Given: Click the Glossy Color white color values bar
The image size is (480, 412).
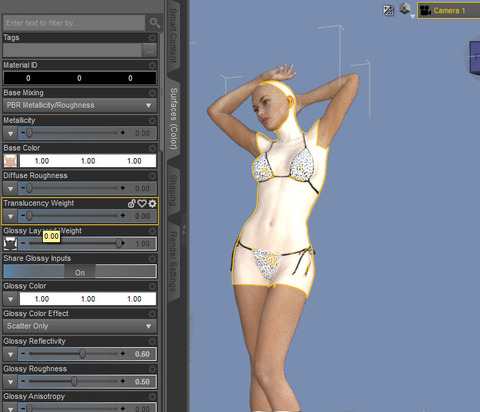Looking at the screenshot, I should coord(88,299).
